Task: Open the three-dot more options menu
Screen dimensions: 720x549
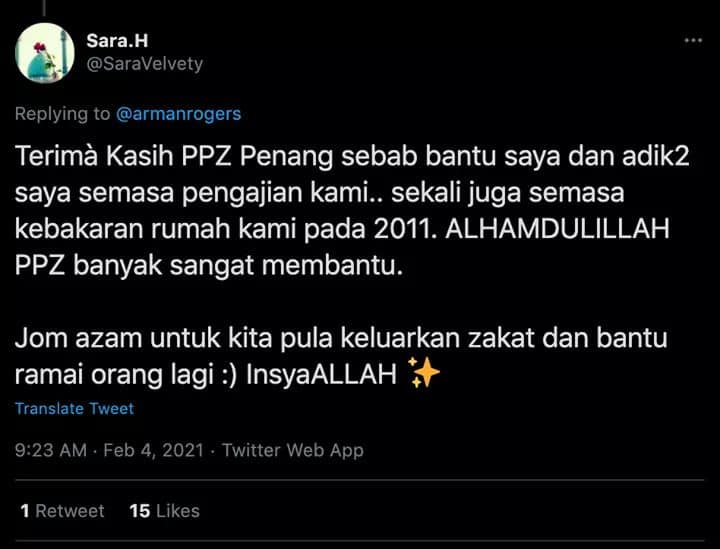Action: pos(693,40)
